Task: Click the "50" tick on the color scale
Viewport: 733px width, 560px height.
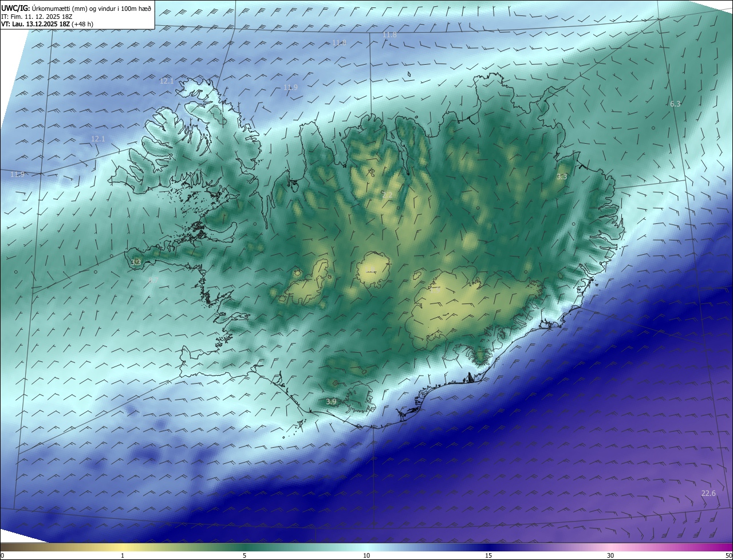Action: pyautogui.click(x=728, y=555)
